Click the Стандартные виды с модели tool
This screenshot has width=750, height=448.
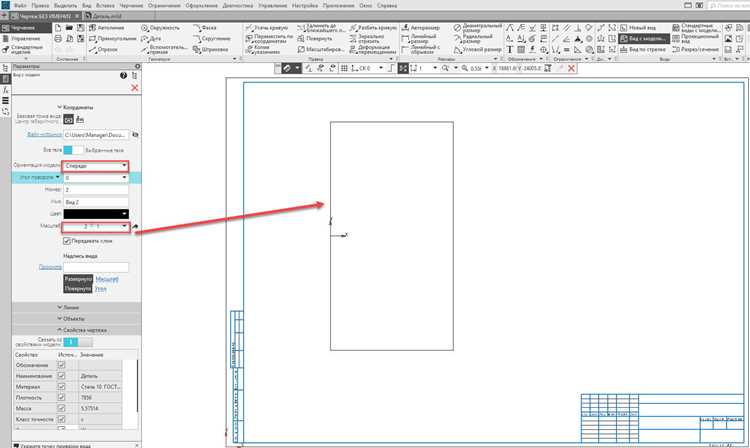point(695,28)
